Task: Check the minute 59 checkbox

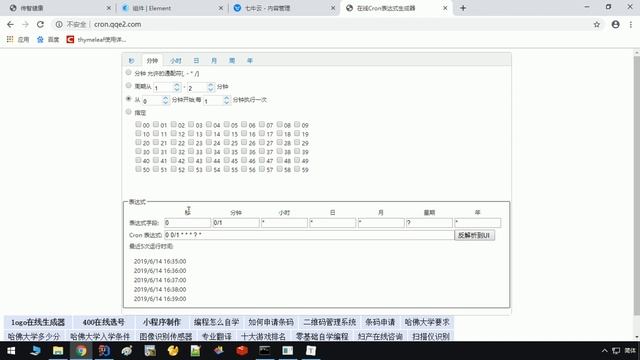Action: (297, 169)
